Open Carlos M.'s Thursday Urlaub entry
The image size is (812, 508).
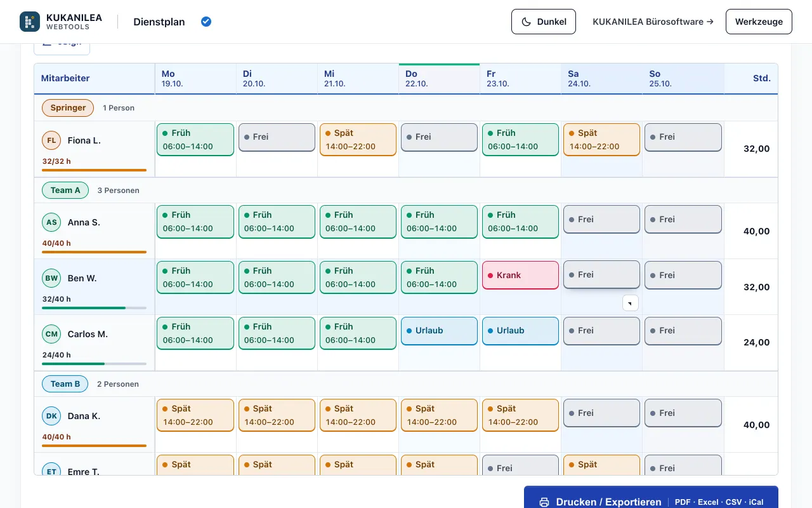439,331
